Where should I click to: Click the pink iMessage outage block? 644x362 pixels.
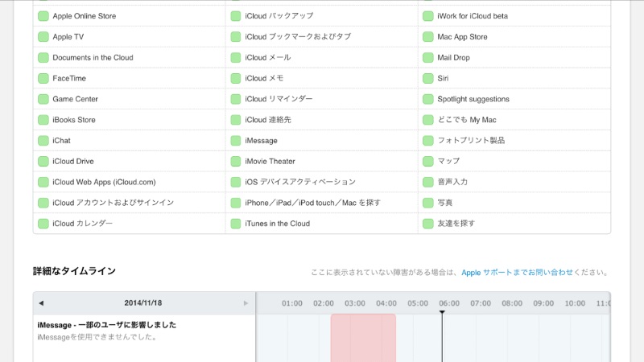coord(363,338)
